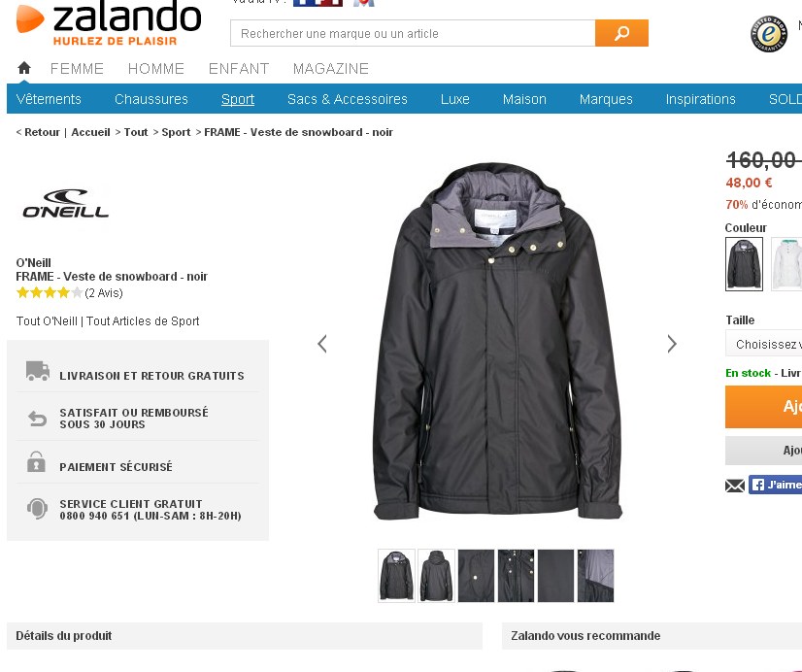Share product via the envelope email icon
802x672 pixels.
735,486
